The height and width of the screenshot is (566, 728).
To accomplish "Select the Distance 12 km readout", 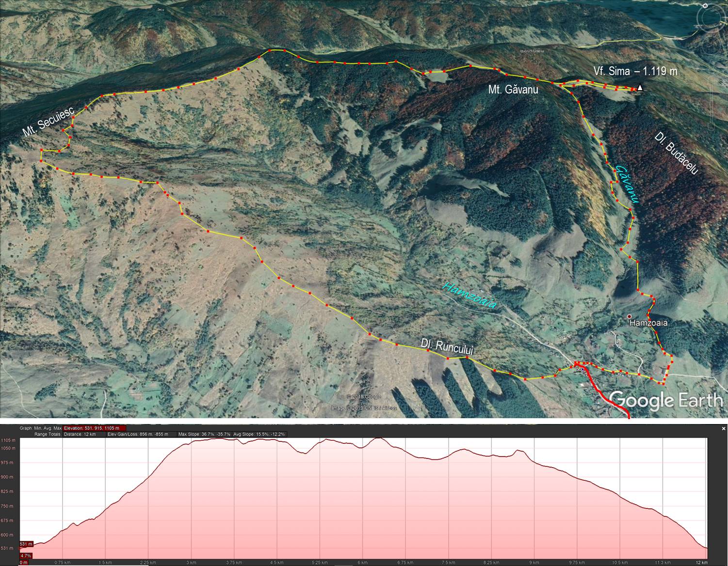I will [x=84, y=434].
